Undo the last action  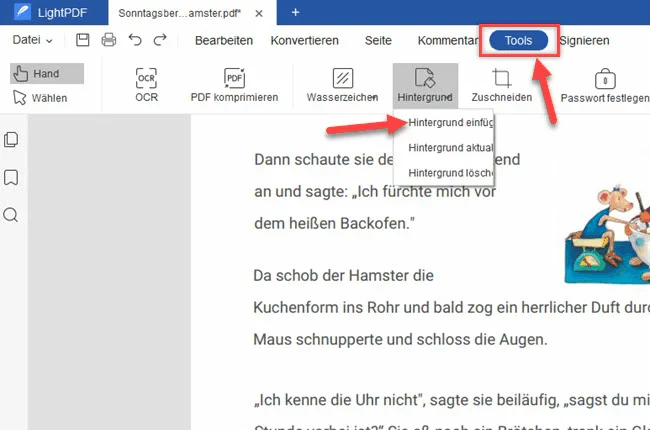click(x=135, y=40)
